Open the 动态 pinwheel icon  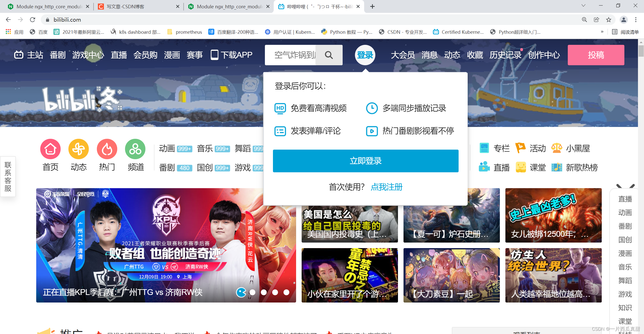coord(78,149)
